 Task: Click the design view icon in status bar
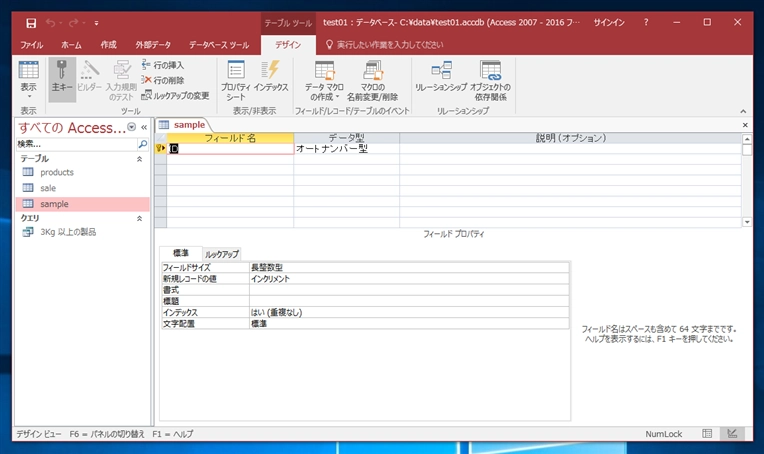[x=732, y=434]
